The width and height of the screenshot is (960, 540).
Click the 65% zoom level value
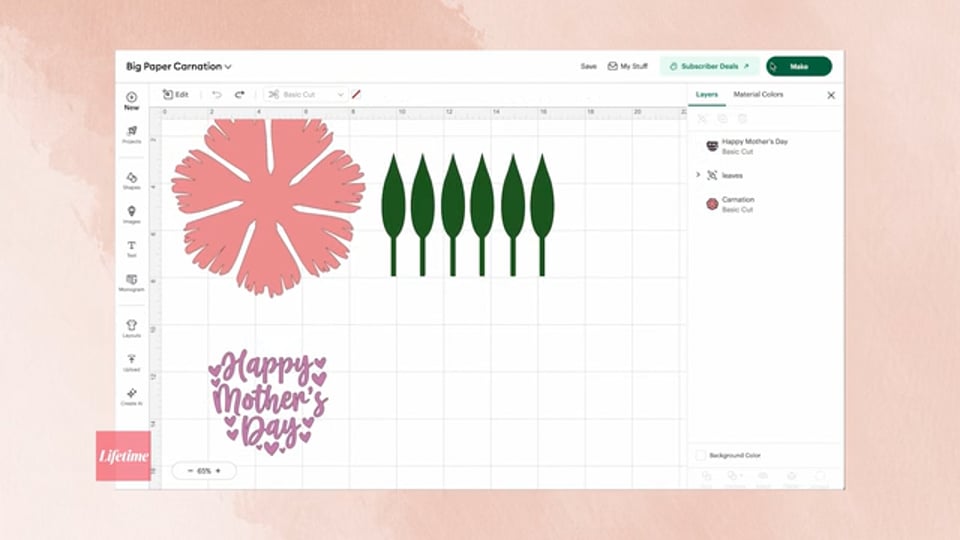point(204,471)
